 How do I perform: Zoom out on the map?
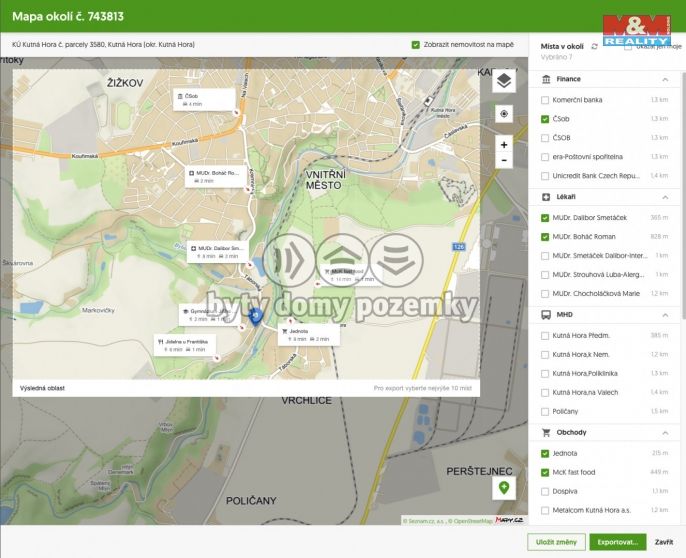tap(504, 160)
